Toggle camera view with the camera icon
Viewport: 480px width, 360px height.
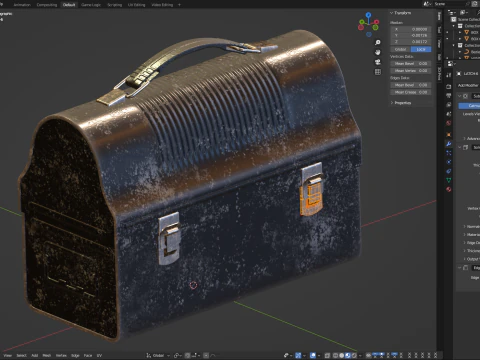(x=378, y=62)
